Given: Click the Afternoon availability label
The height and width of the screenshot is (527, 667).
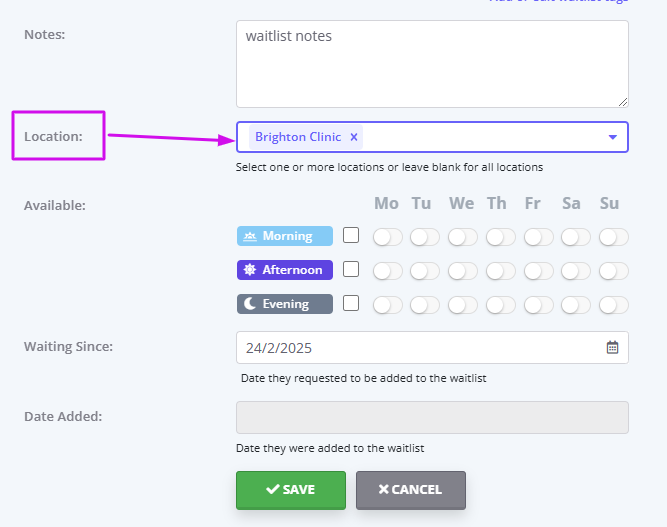Looking at the screenshot, I should tap(285, 270).
